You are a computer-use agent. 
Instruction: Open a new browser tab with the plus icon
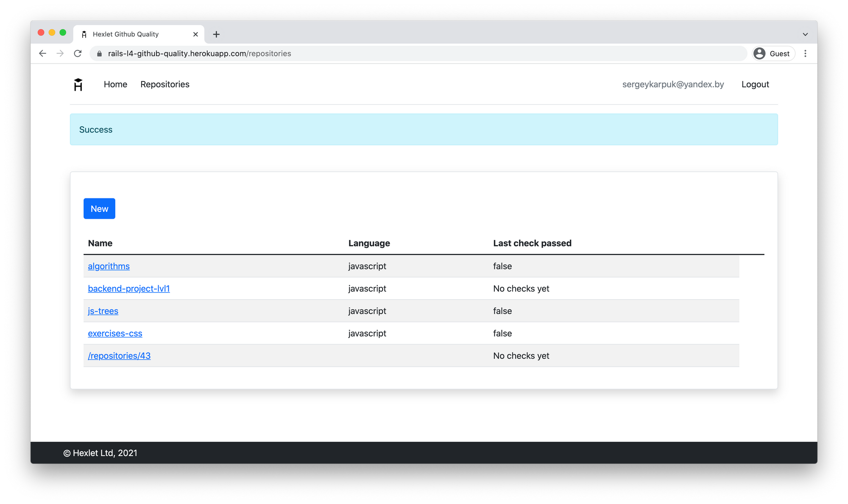pos(216,34)
